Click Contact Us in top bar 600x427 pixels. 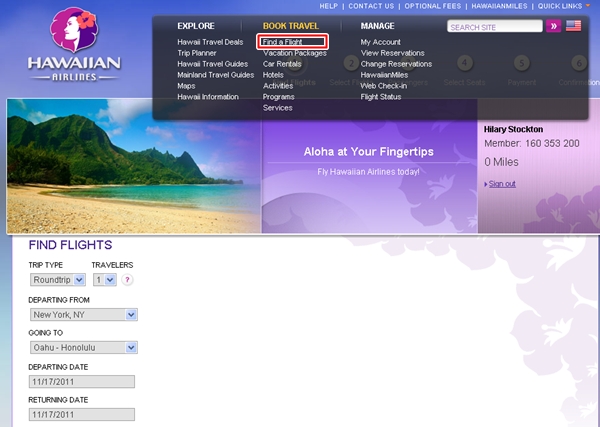pyautogui.click(x=371, y=6)
